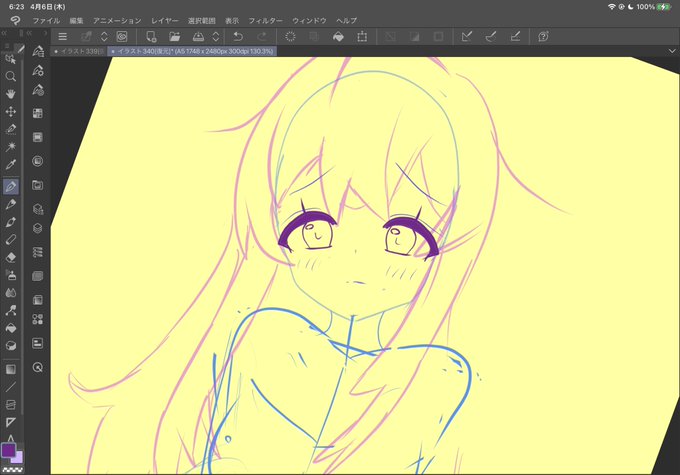The image size is (680, 475).
Task: Open the hamburger command bar menu
Action: click(x=62, y=36)
